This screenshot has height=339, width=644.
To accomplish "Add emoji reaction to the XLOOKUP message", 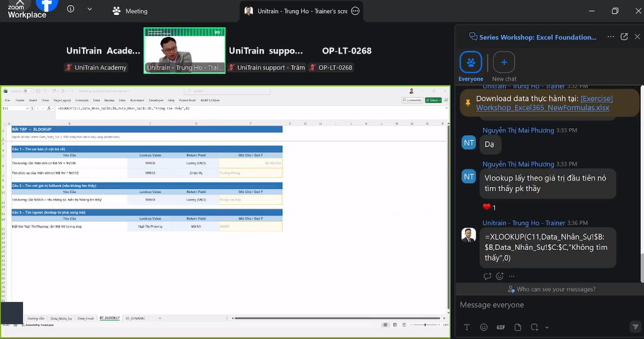I will [x=499, y=276].
